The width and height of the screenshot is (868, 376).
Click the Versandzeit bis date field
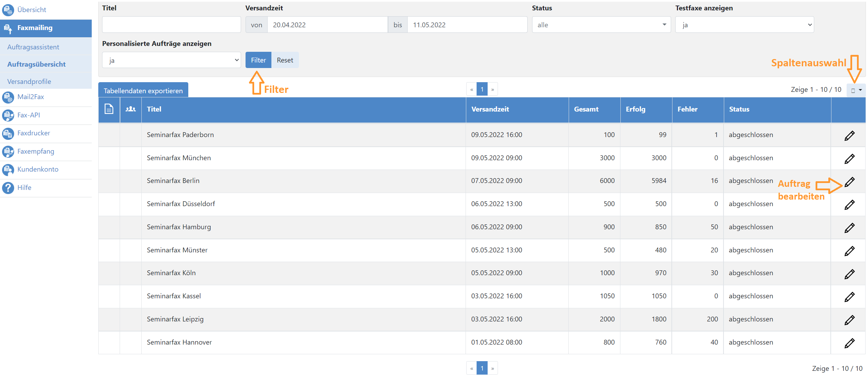(x=467, y=25)
